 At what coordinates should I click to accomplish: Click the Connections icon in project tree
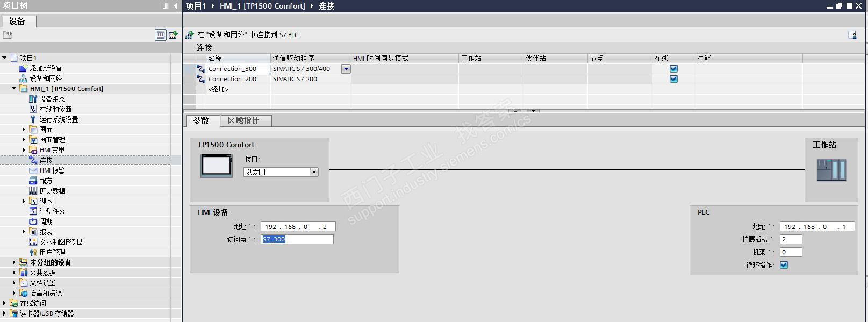(33, 160)
